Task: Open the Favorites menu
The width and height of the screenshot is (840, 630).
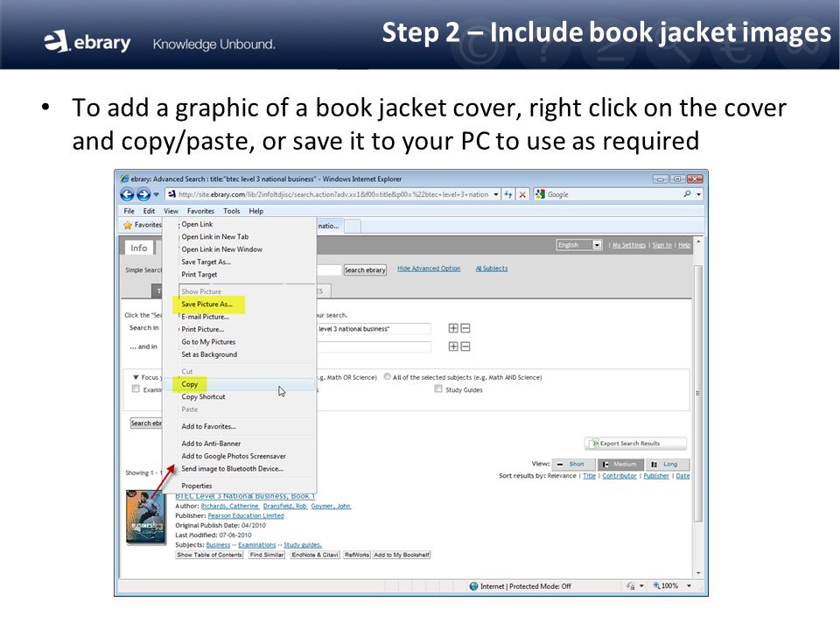Action: (x=200, y=211)
